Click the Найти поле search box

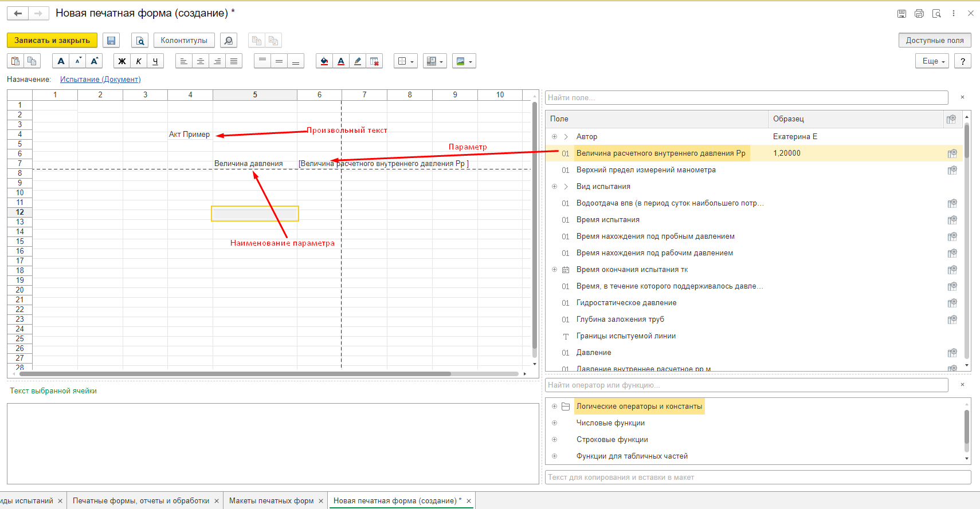746,98
